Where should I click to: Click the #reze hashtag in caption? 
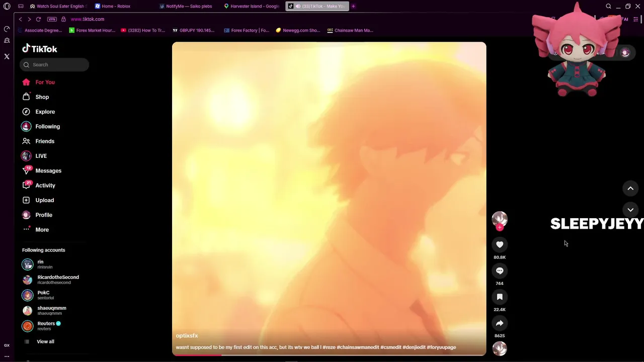point(329,347)
